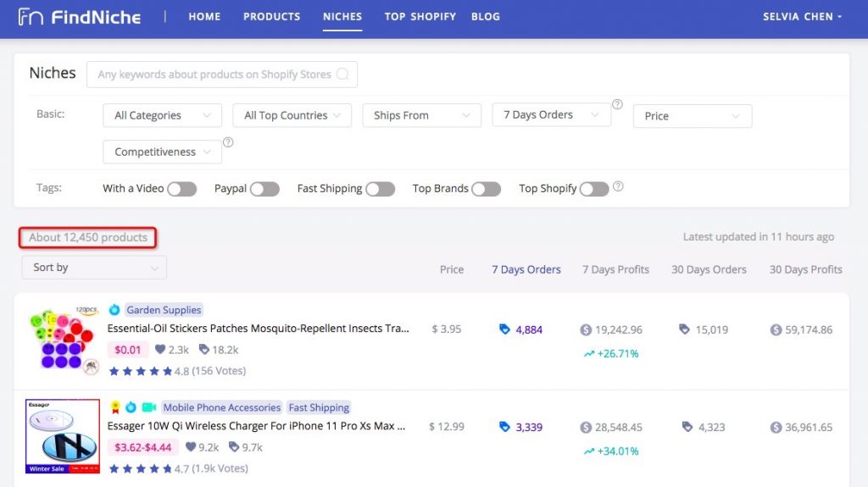The image size is (868, 487).
Task: Click the dollar icon beside 59,174.86
Action: [x=776, y=329]
